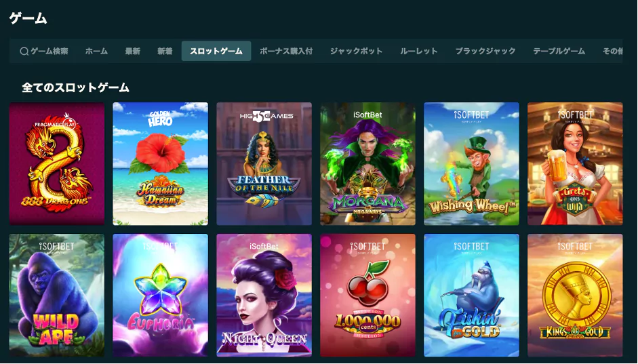Select the Euphoria slot thumbnail

tap(160, 296)
